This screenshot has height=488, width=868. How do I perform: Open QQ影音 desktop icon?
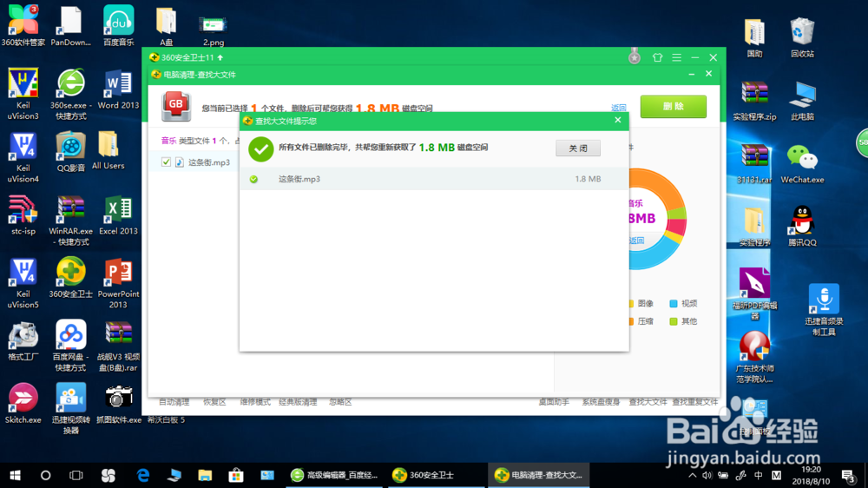click(71, 152)
